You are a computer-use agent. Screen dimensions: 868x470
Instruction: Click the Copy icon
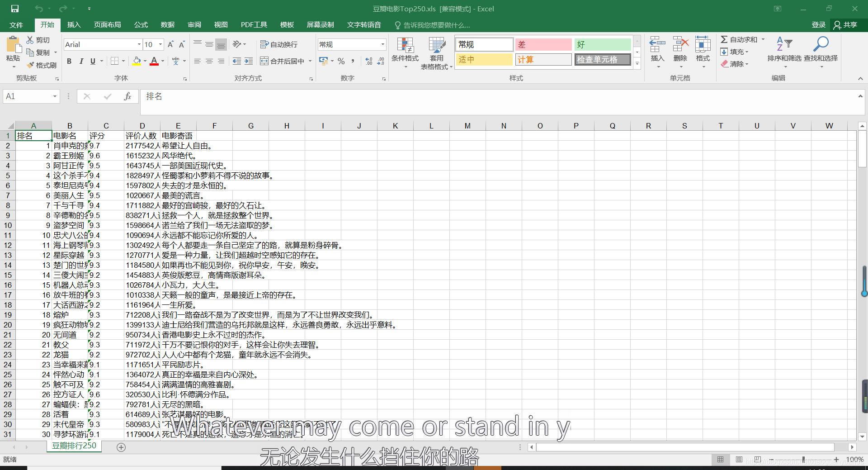point(30,52)
